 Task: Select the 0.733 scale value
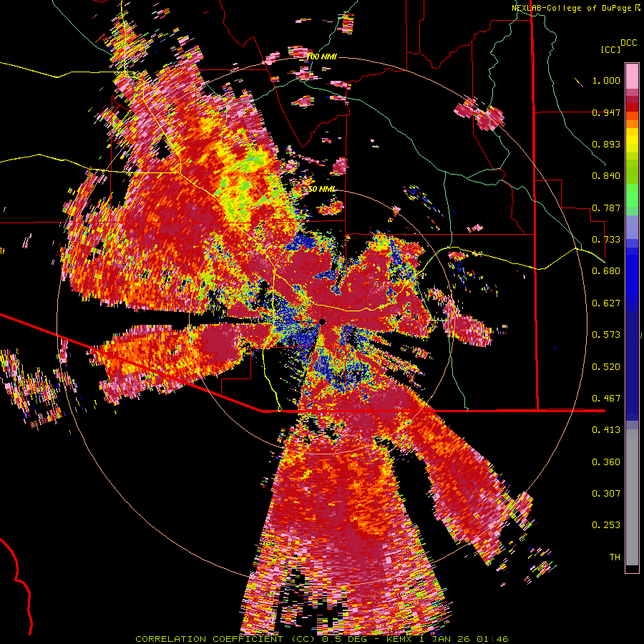(606, 240)
